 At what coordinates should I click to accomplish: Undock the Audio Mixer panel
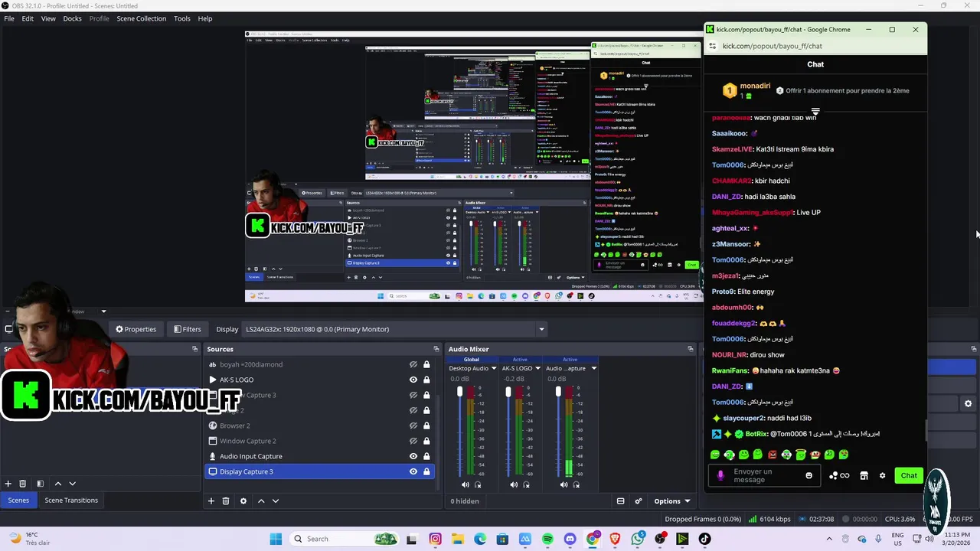(x=690, y=349)
